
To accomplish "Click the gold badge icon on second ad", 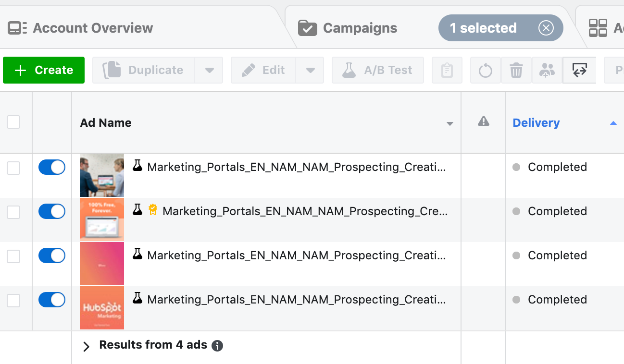I will tap(153, 210).
